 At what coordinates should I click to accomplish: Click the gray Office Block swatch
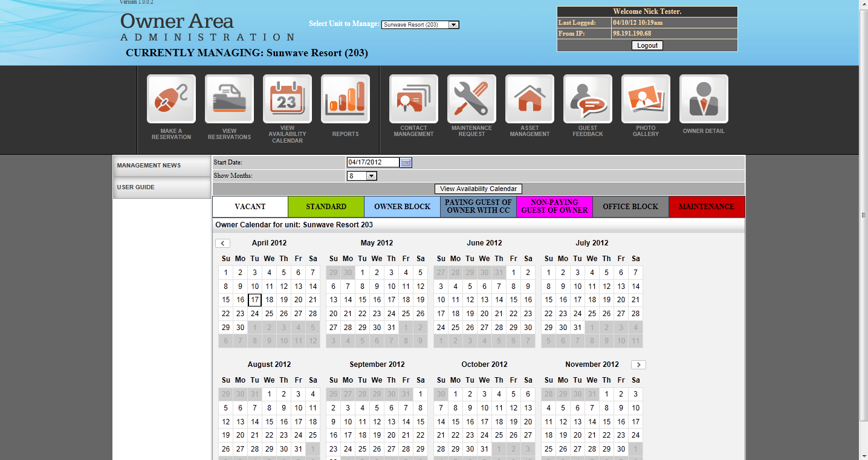(630, 207)
